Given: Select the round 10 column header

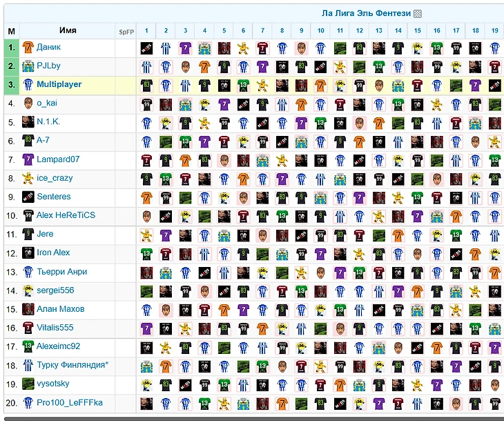Looking at the screenshot, I should pyautogui.click(x=321, y=31).
